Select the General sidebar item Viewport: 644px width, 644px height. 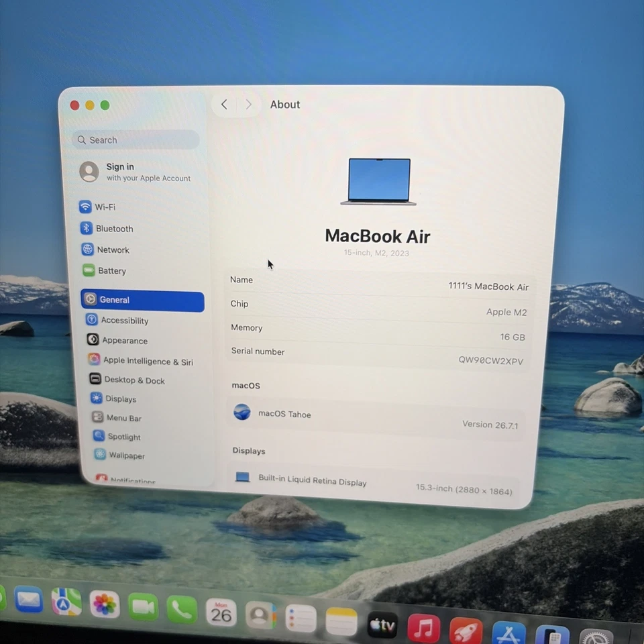click(142, 301)
